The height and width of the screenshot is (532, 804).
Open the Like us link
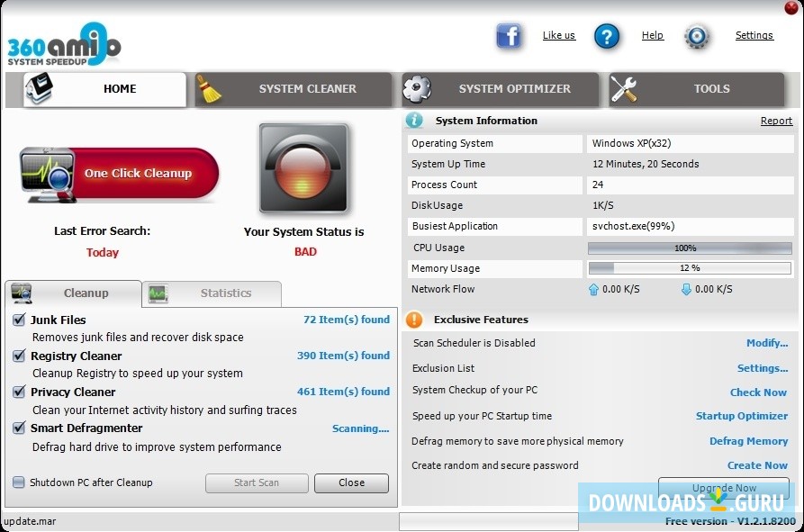(559, 35)
